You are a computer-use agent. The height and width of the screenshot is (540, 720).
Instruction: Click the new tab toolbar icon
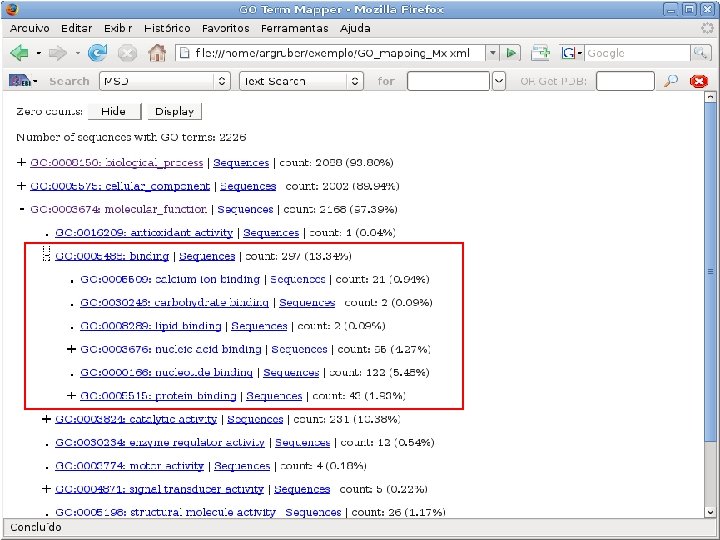pyautogui.click(x=540, y=53)
